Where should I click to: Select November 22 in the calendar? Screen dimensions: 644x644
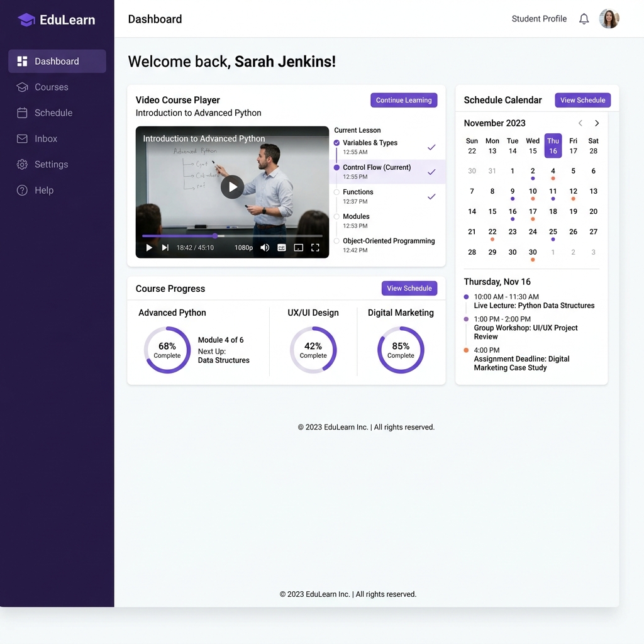[x=492, y=233]
